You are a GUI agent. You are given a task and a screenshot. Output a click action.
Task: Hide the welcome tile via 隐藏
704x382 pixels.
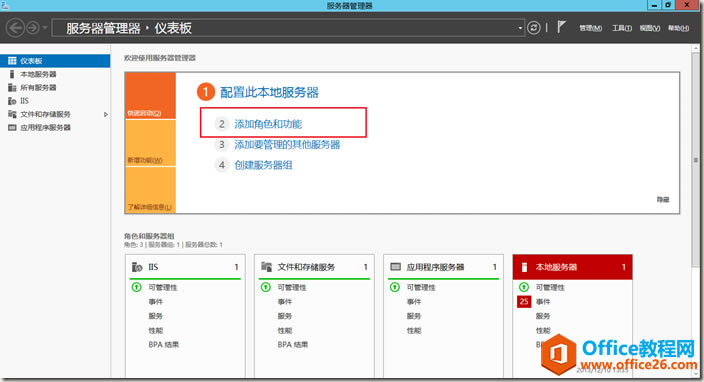[663, 199]
